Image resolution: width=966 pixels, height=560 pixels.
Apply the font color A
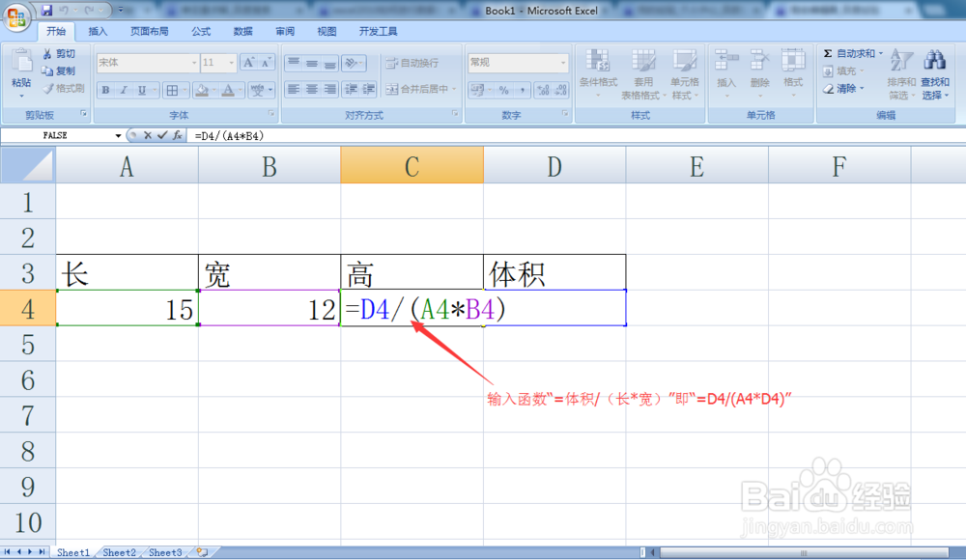228,90
